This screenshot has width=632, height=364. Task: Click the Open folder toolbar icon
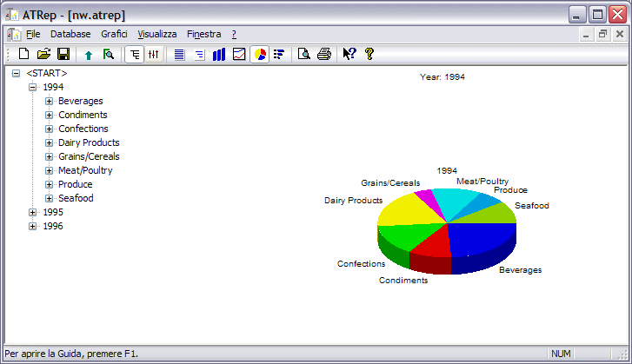(x=43, y=54)
